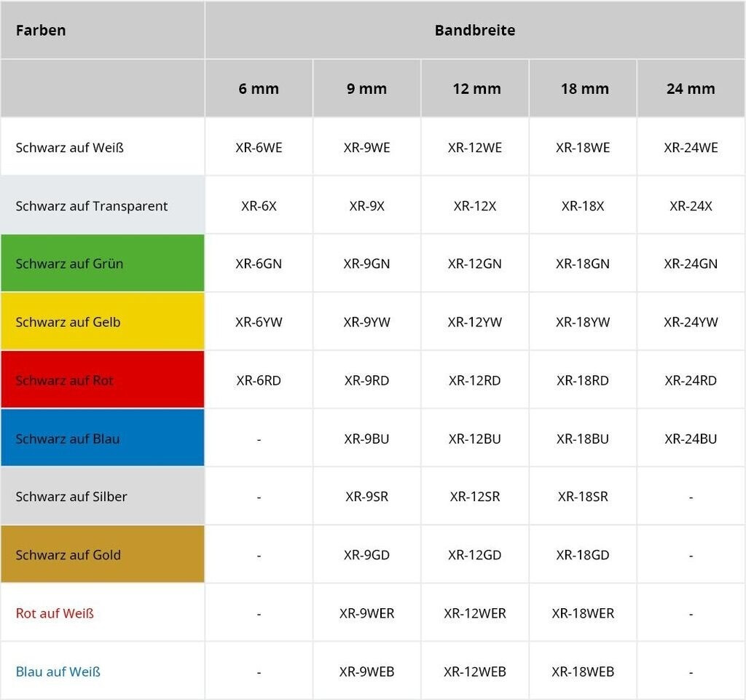The width and height of the screenshot is (746, 700).
Task: Select the 24 mm column header
Action: [690, 89]
